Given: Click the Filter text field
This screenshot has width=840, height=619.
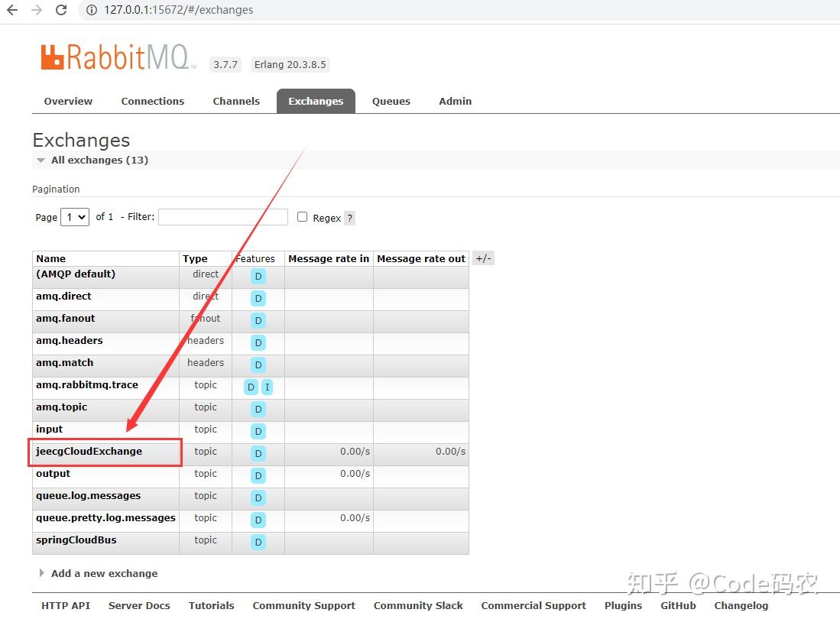Looking at the screenshot, I should 223,217.
